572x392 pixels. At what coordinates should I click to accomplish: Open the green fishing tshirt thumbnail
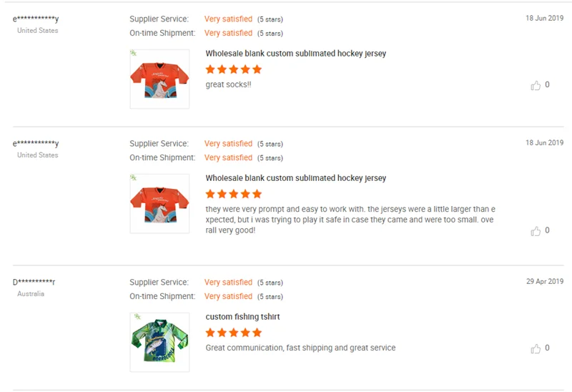(x=159, y=342)
